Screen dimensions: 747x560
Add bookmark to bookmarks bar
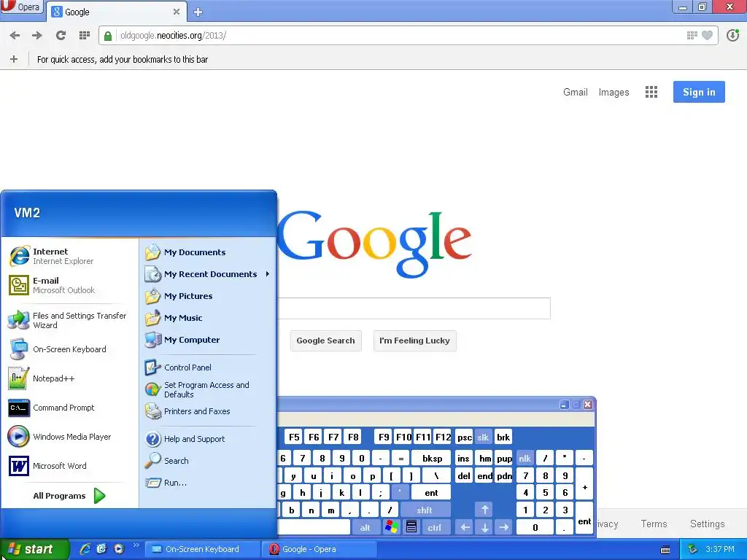[x=14, y=59]
